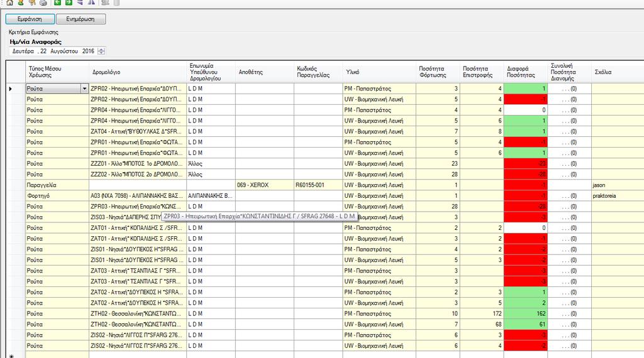Click the Διαφορά Ποσότητας column header

[x=525, y=72]
